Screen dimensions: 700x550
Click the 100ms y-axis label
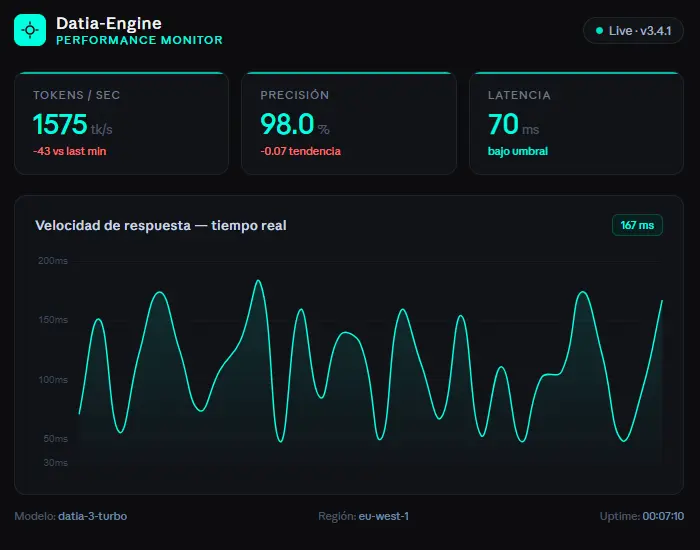point(53,380)
